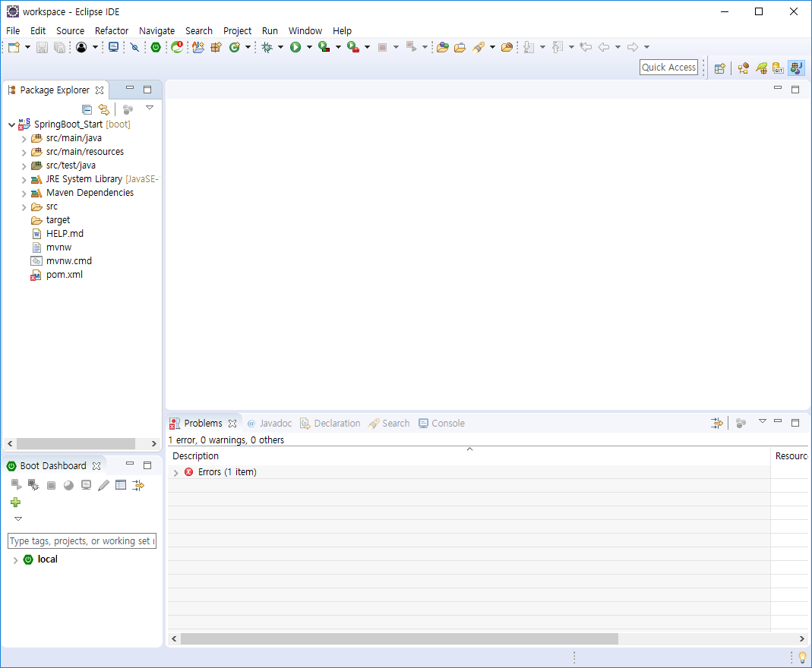Click the Problems view filter arrows icon
This screenshot has width=812, height=668.
[x=717, y=424]
